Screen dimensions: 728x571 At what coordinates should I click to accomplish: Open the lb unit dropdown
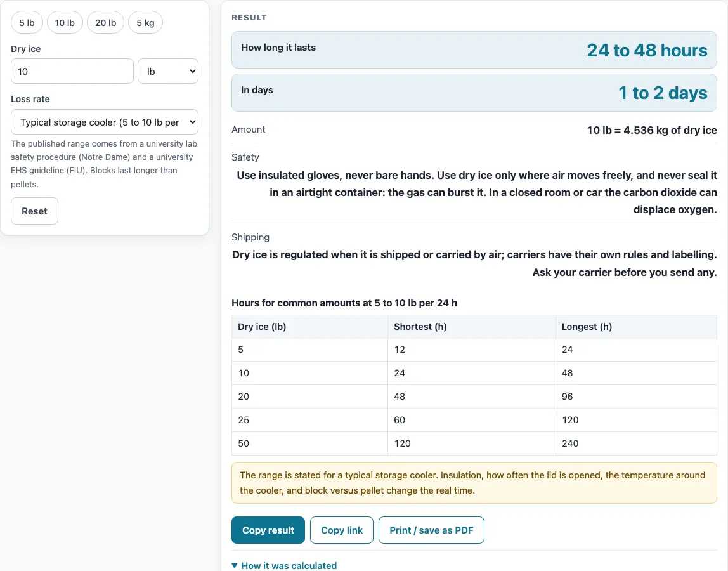(x=168, y=71)
